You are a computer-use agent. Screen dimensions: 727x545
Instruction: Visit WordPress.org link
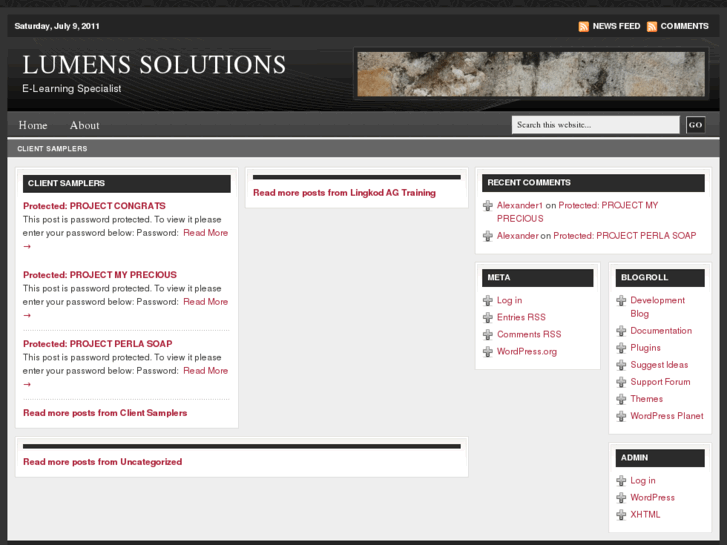point(527,352)
